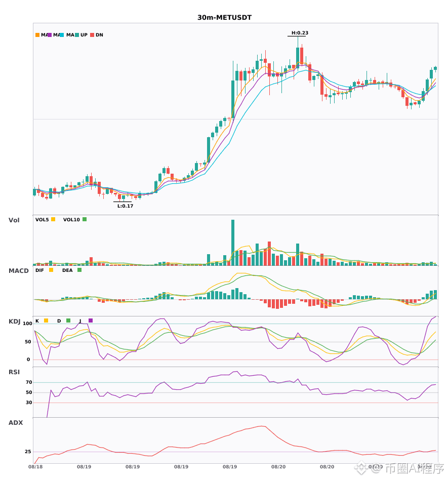The width and height of the screenshot is (448, 481).
Task: Click the L:0.17 low price label
Action: (126, 206)
